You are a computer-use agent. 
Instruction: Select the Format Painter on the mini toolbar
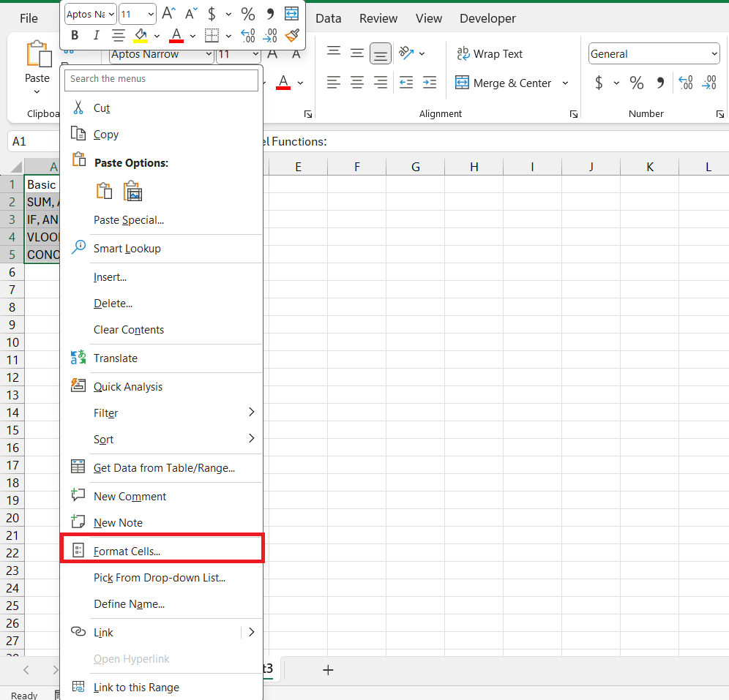(x=291, y=34)
